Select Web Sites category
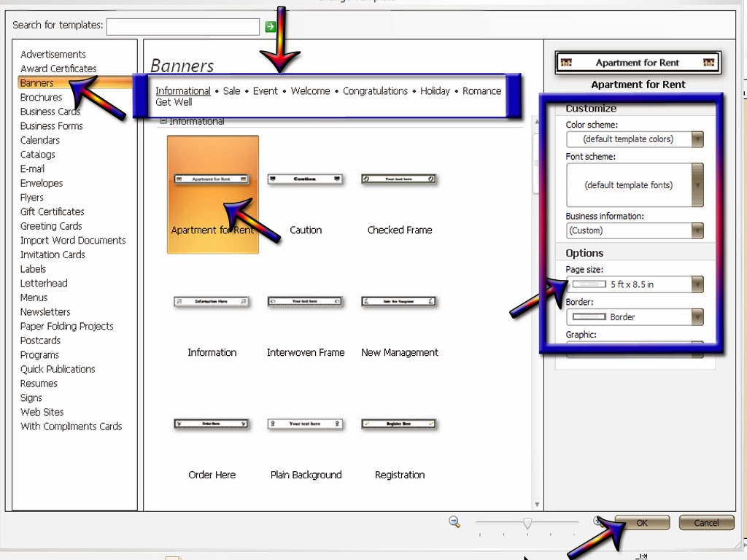 pyautogui.click(x=42, y=412)
